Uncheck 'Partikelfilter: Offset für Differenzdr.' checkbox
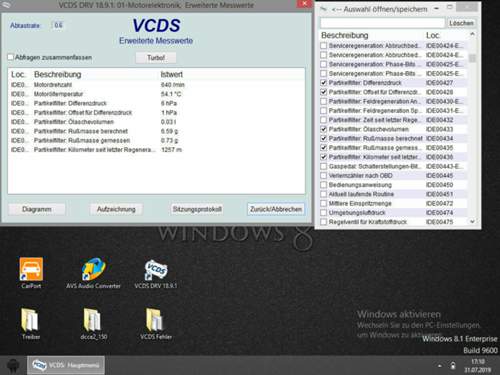Image resolution: width=500 pixels, height=375 pixels. pyautogui.click(x=324, y=92)
